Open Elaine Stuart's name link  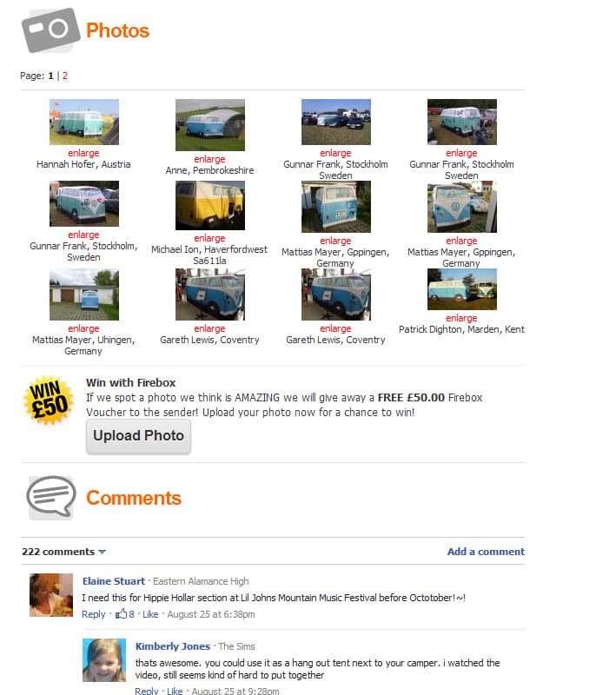(114, 581)
